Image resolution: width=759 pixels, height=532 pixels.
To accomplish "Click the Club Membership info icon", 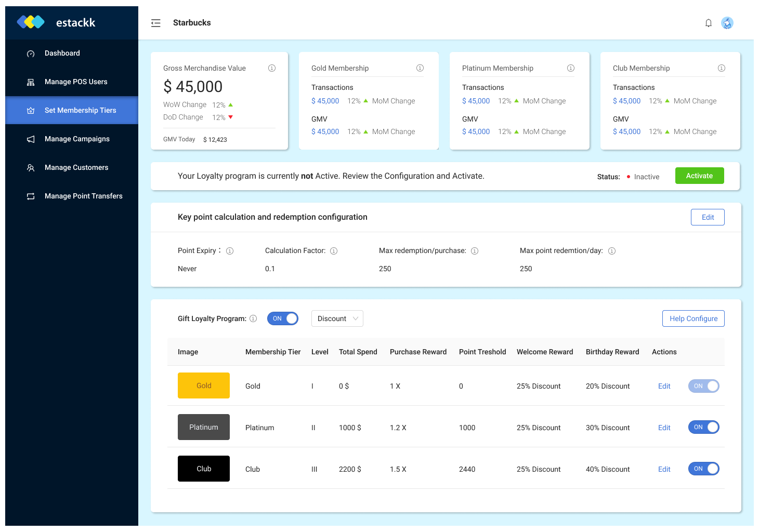I will [721, 68].
